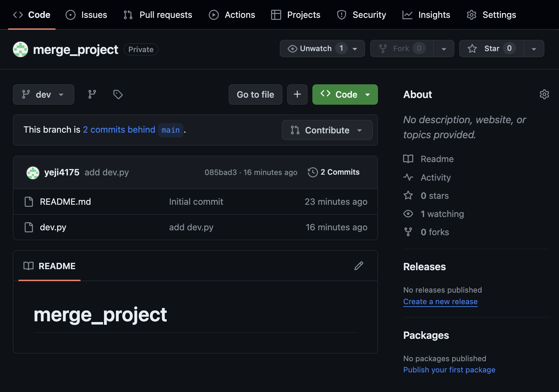Open the 2 commits behind link
The width and height of the screenshot is (559, 392).
pyautogui.click(x=119, y=129)
